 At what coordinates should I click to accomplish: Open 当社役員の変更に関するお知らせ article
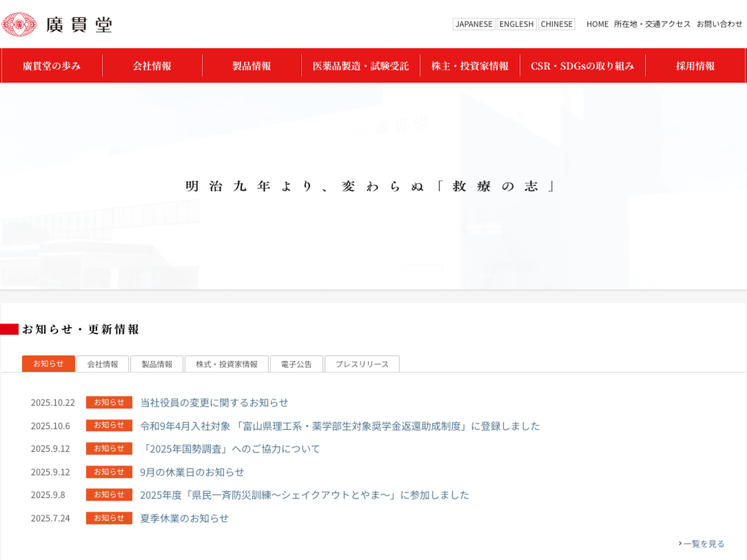pyautogui.click(x=214, y=403)
